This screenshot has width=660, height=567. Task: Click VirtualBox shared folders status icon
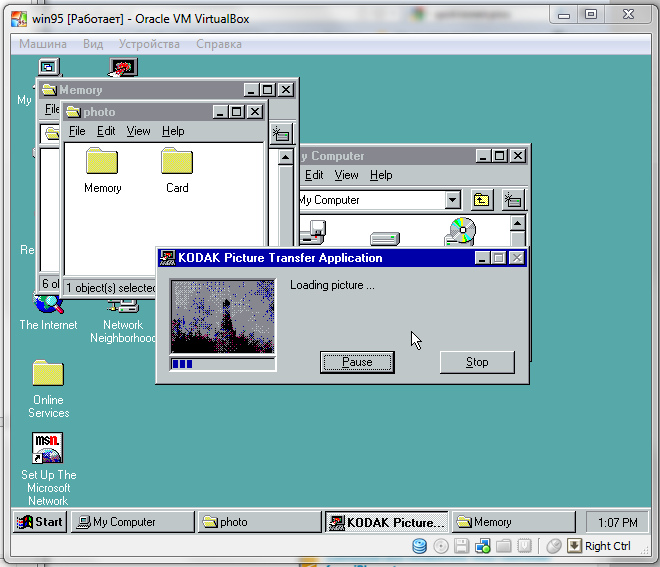point(503,546)
